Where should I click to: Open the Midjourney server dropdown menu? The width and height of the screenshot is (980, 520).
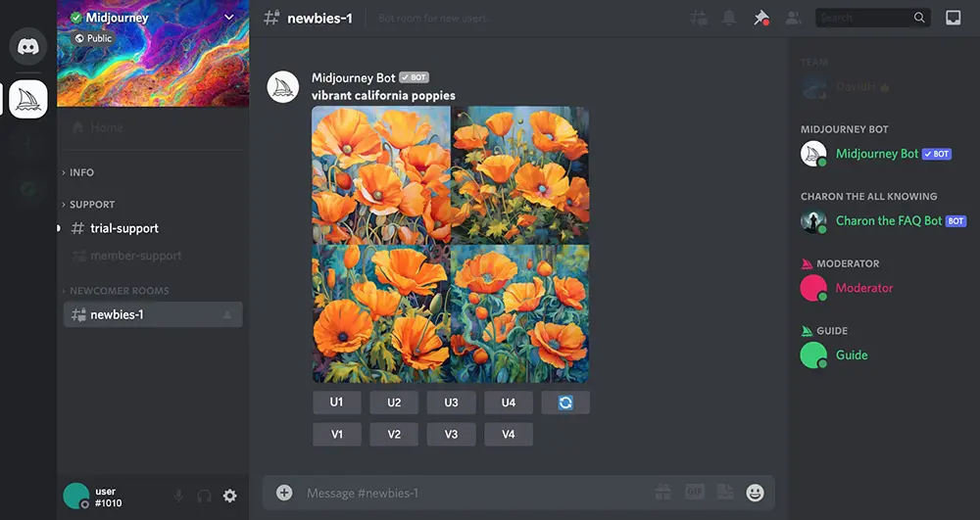point(229,18)
